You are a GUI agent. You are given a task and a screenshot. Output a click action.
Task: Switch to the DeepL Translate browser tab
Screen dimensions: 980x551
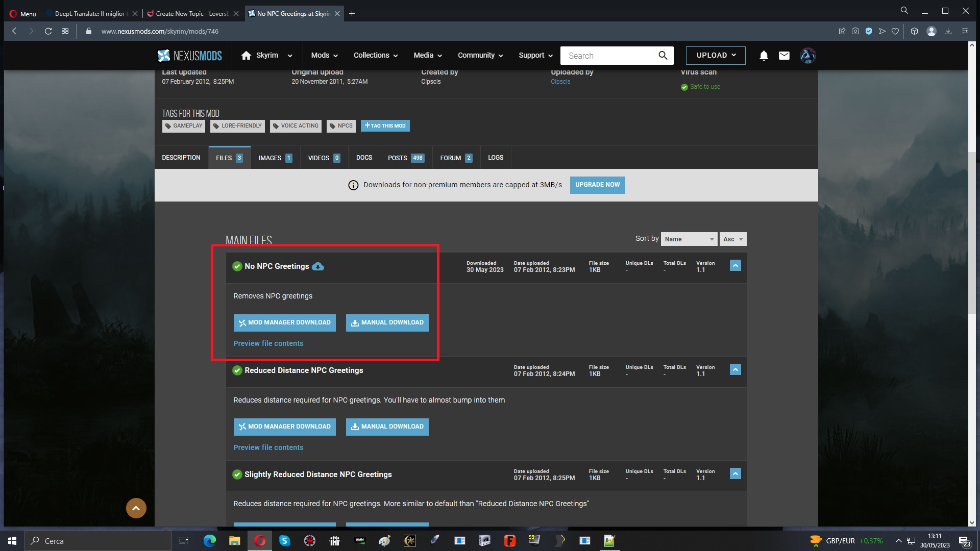click(91, 14)
